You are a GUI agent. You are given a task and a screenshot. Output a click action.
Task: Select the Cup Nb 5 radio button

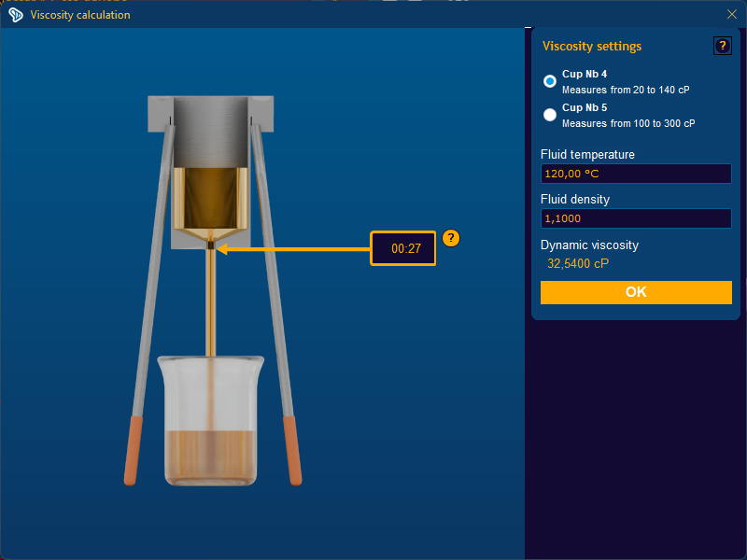click(550, 115)
